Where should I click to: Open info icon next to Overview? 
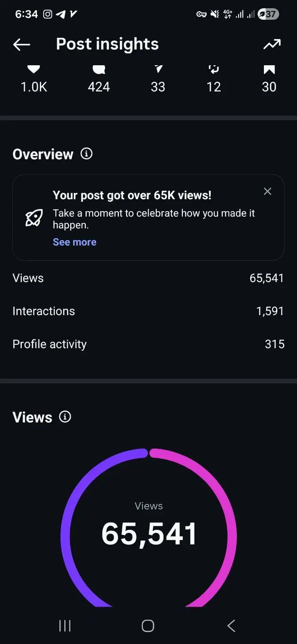click(87, 154)
